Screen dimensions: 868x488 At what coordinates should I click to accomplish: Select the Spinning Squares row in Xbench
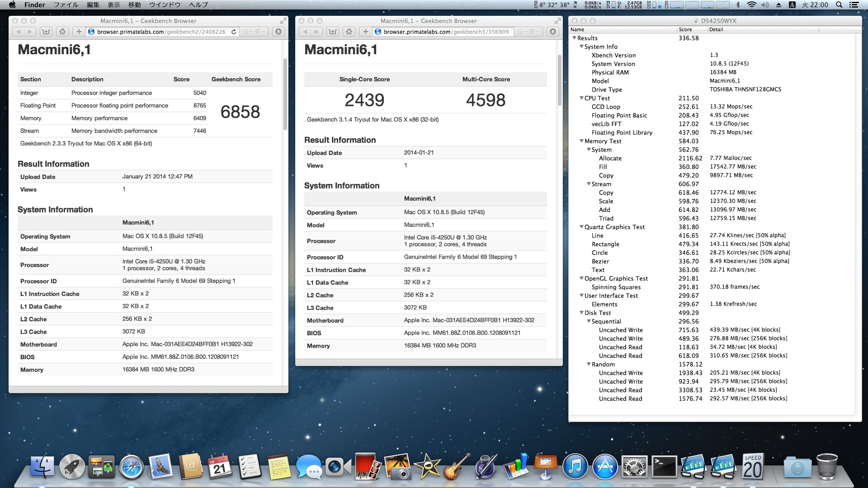pos(712,287)
